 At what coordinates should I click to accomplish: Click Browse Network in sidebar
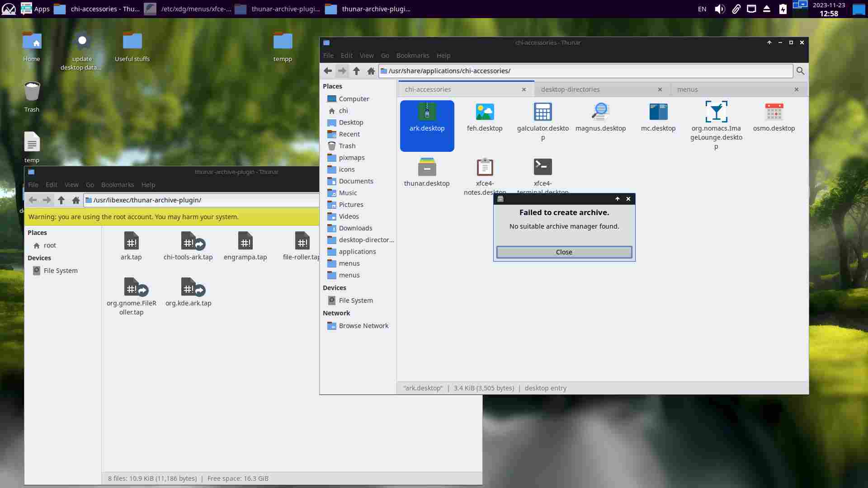point(363,326)
